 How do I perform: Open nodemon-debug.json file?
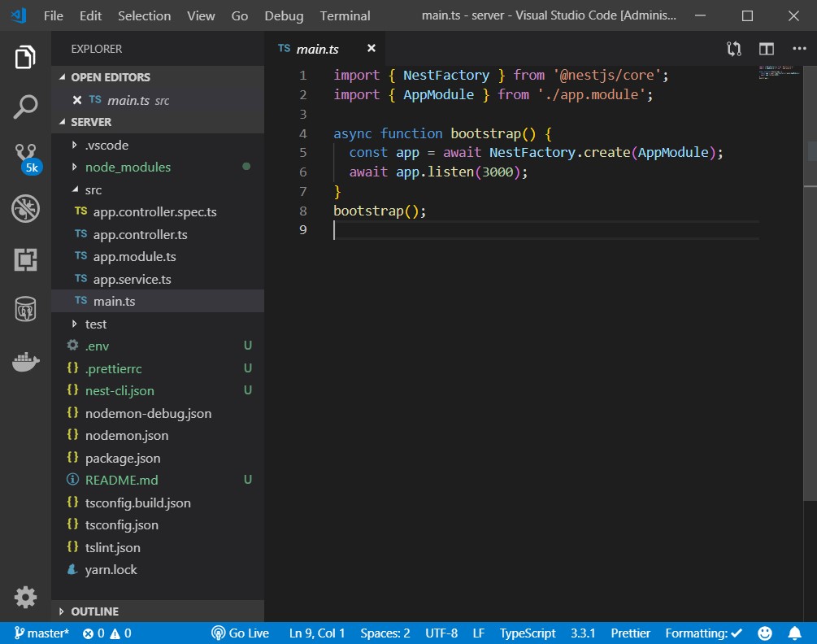[158, 413]
